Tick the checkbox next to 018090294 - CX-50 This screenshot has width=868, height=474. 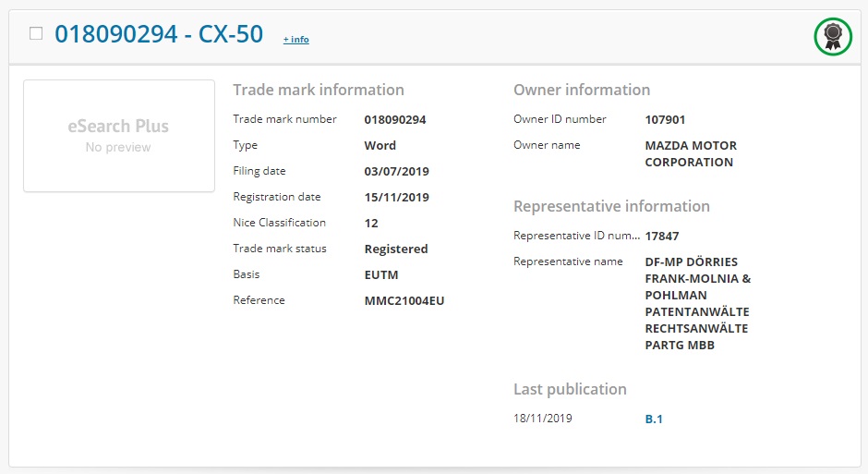[x=36, y=34]
